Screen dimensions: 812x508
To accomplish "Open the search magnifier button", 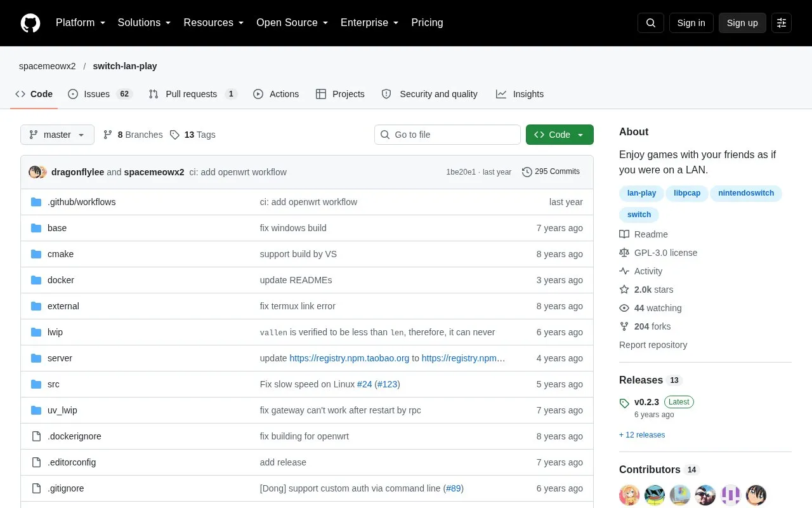I will pyautogui.click(x=651, y=23).
